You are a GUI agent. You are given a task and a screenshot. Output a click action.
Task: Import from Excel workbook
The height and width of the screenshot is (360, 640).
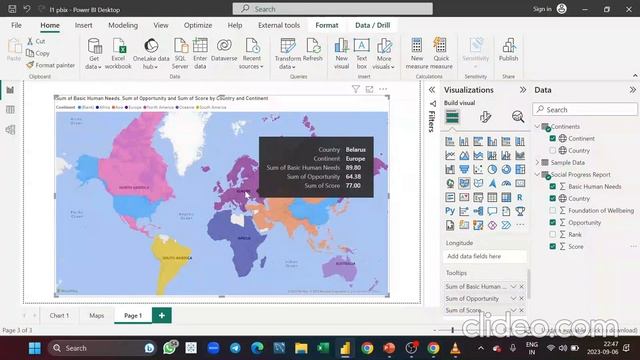click(118, 53)
